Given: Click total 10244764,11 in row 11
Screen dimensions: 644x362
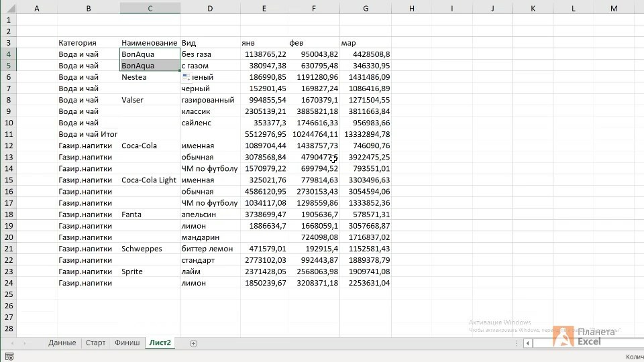Looking at the screenshot, I should pos(314,134).
